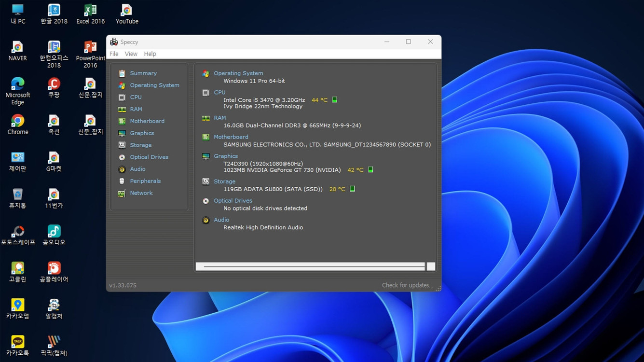Select the 고클린 desktop icon
The width and height of the screenshot is (644, 362).
click(18, 272)
